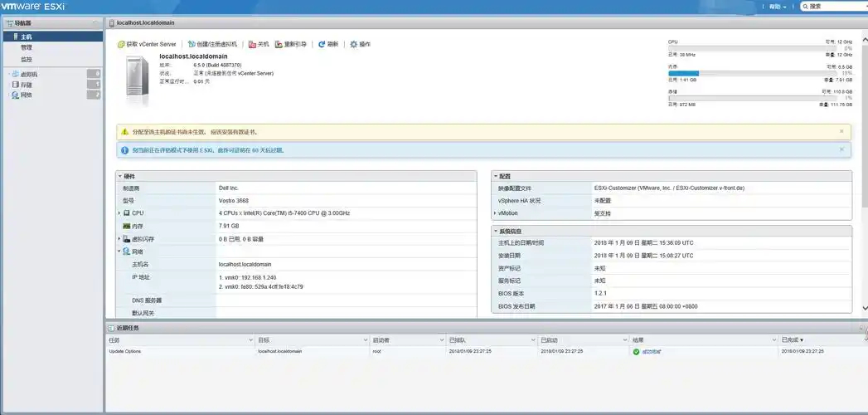
Task: Click the BIOS version 1.2.1 value
Action: point(600,294)
